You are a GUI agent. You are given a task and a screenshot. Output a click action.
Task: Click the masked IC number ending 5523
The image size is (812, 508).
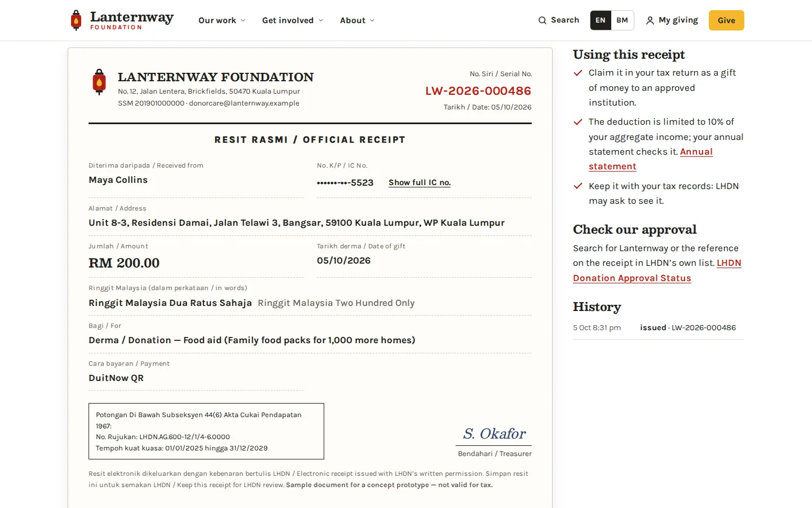point(345,183)
